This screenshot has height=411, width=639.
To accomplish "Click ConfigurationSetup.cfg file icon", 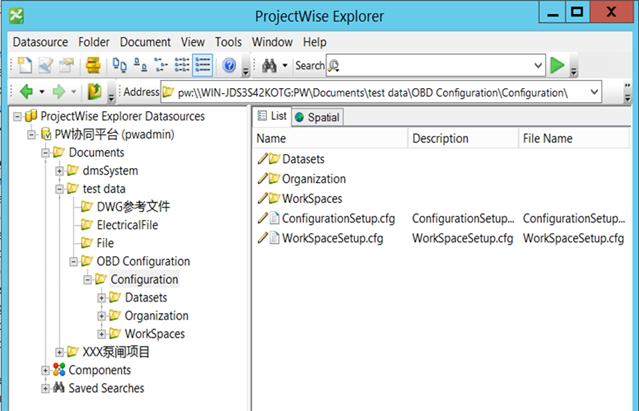I will point(274,218).
